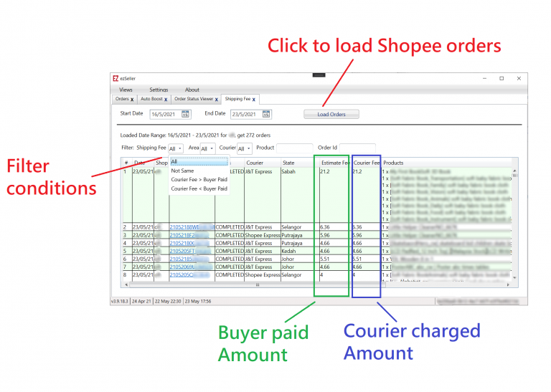551x392 pixels.
Task: Close the Orders tab using its X
Action: [132, 100]
